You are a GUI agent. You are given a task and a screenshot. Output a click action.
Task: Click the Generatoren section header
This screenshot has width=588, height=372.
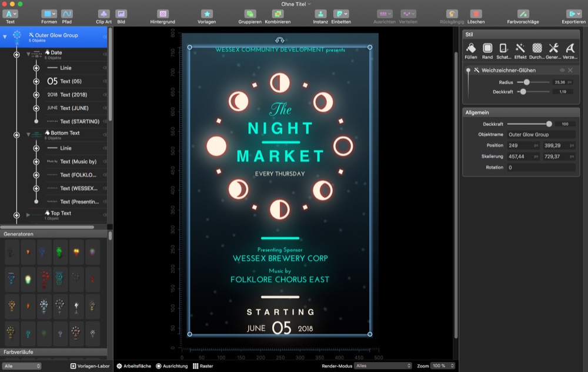[54, 234]
